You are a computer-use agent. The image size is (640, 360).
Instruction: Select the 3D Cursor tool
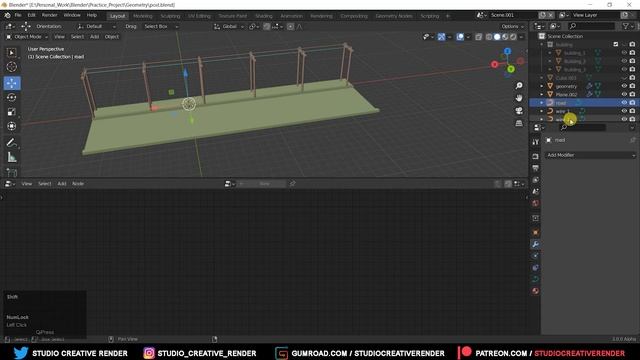[11, 67]
